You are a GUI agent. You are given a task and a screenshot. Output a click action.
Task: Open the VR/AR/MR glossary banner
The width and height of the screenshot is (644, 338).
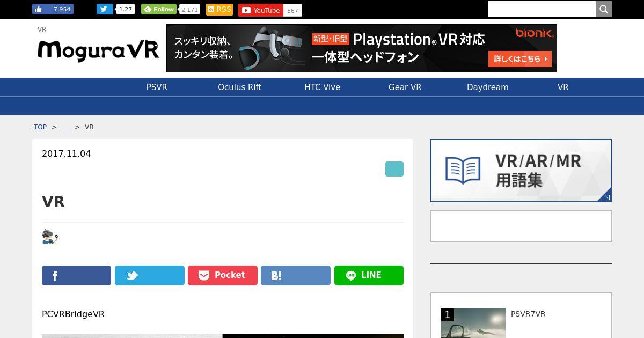coord(521,171)
